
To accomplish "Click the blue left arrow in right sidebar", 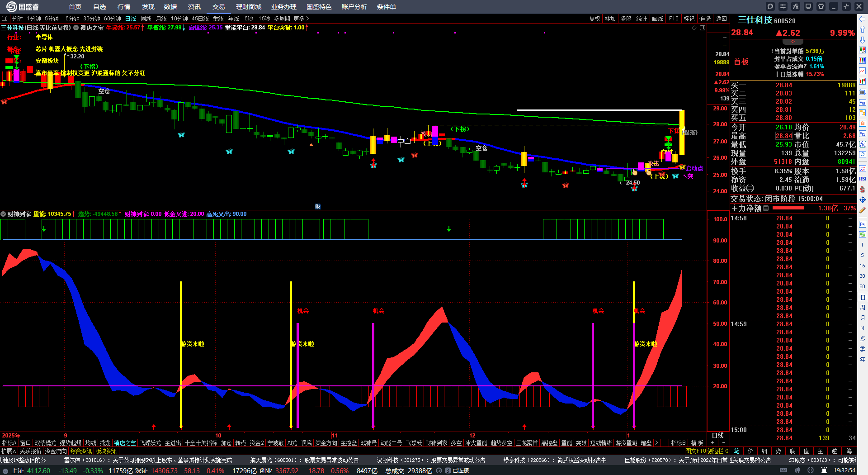I will [863, 19].
